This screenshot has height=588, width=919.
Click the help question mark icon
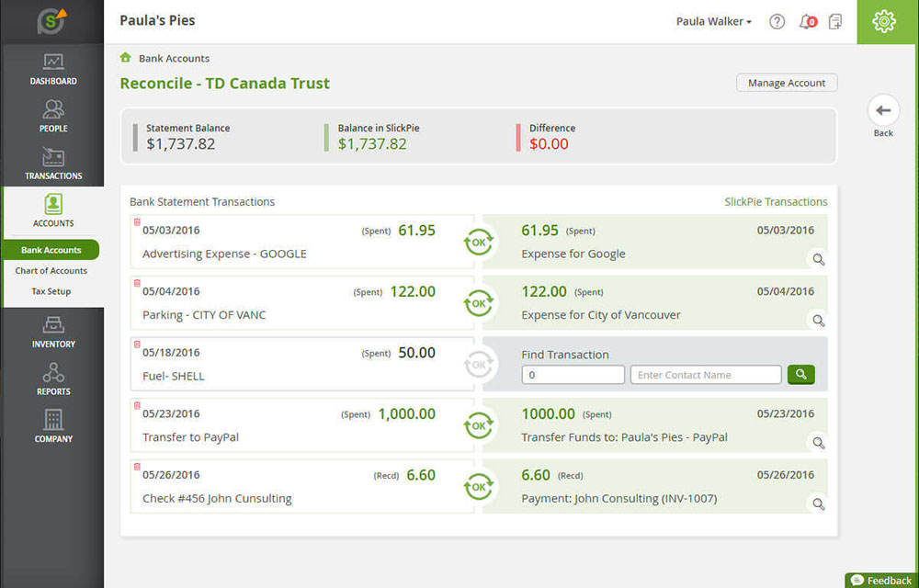(x=777, y=22)
